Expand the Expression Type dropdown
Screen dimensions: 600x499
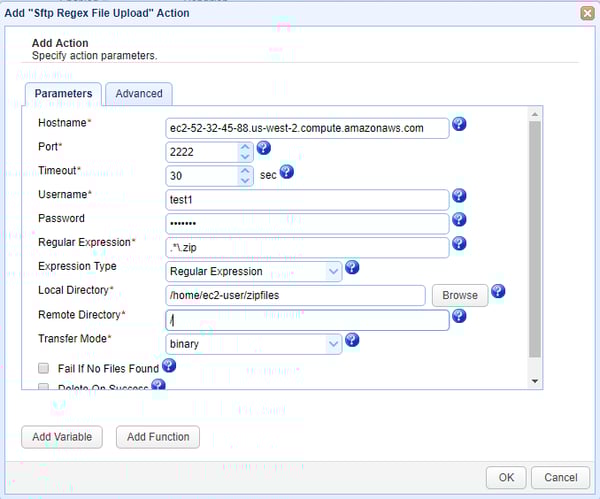coord(333,271)
